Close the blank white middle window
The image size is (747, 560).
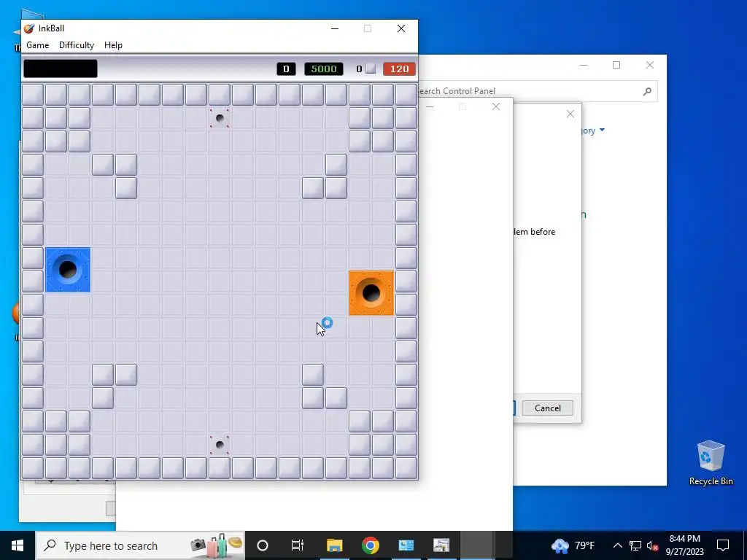[x=496, y=106]
